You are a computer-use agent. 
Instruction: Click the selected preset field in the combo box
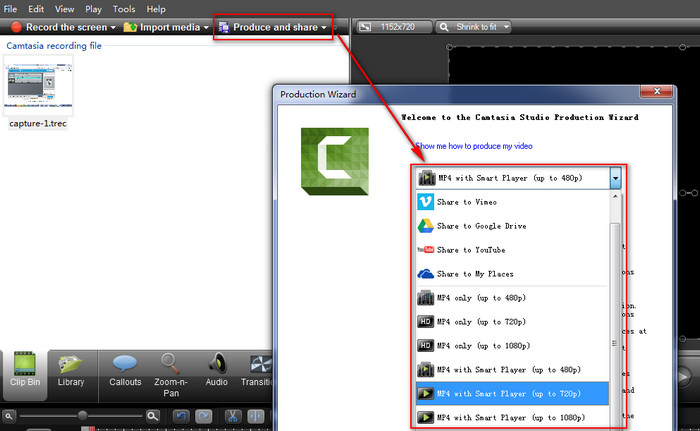coord(512,178)
